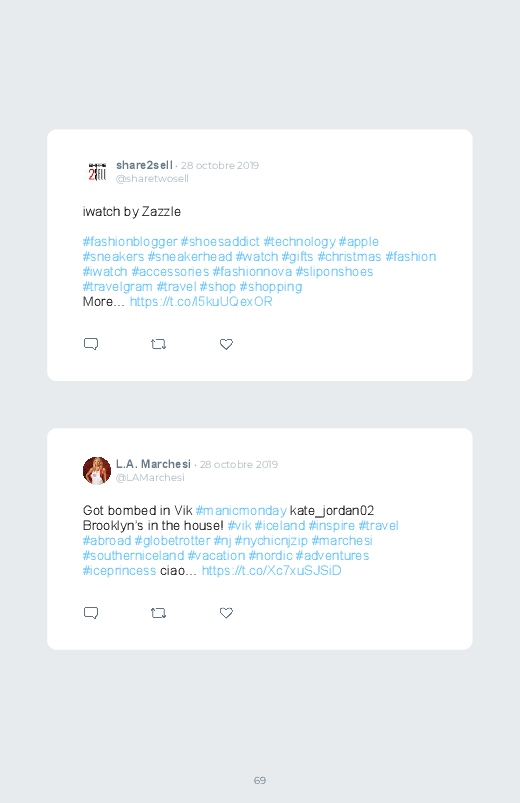Image resolution: width=520 pixels, height=803 pixels.
Task: Open the t.co/l5kuUQexOR link
Action: 201,302
